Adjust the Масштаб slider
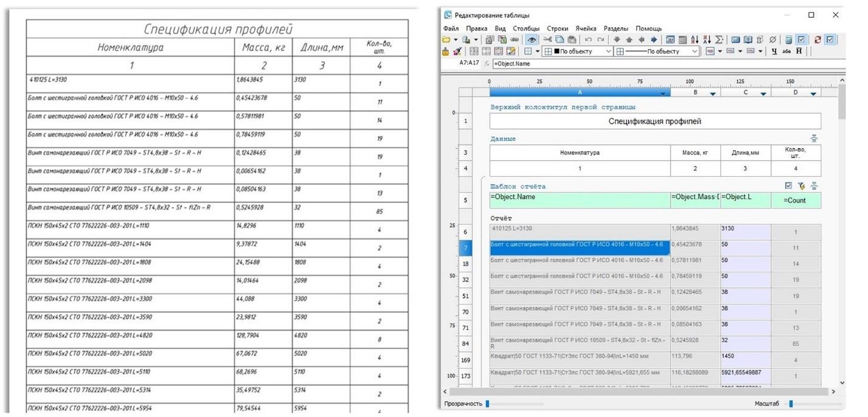This screenshot has height=417, width=868. coord(790,404)
